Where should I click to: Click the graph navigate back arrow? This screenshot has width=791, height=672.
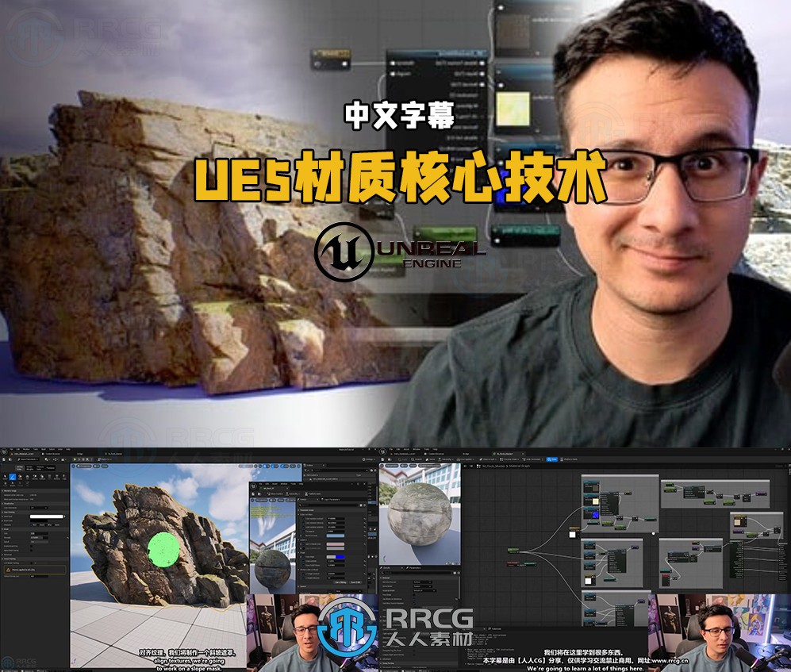465,467
